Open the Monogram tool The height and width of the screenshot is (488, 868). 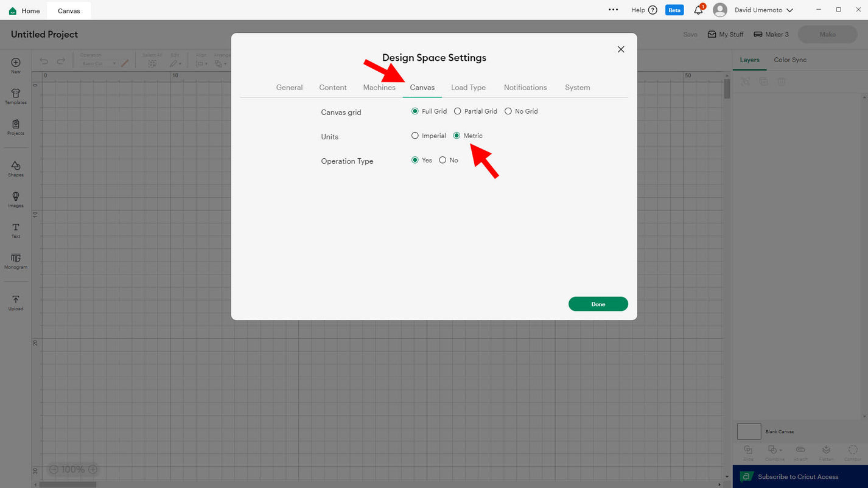pyautogui.click(x=15, y=261)
